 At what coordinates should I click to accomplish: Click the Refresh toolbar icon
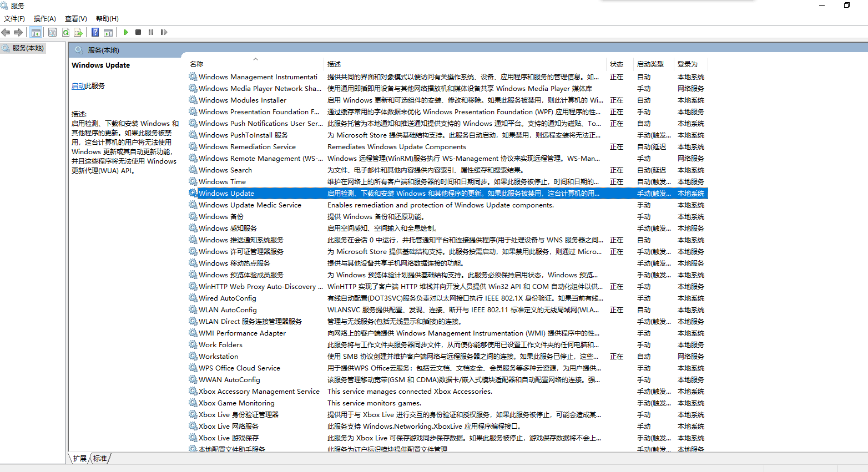[65, 32]
